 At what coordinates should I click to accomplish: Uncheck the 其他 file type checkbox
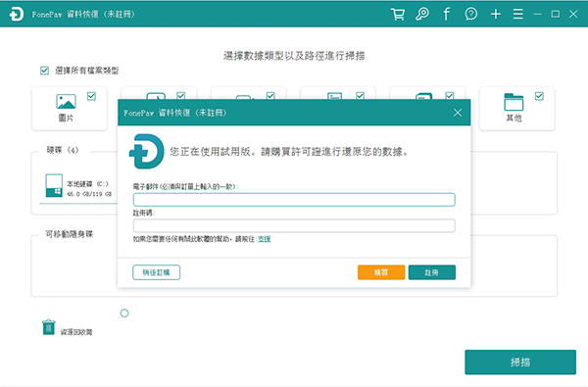coord(539,96)
